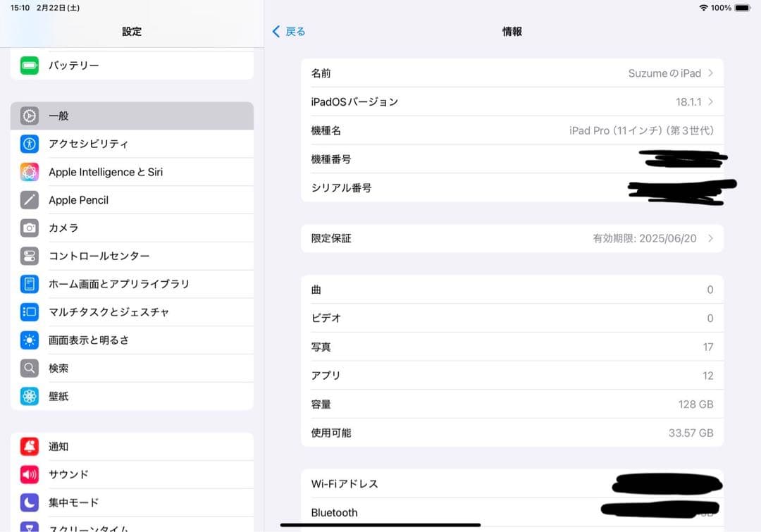Select the Apple Intelligence と Siri icon

point(29,171)
